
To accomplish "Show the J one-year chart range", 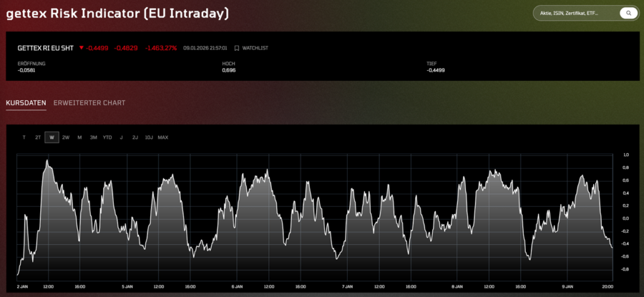I will point(121,138).
